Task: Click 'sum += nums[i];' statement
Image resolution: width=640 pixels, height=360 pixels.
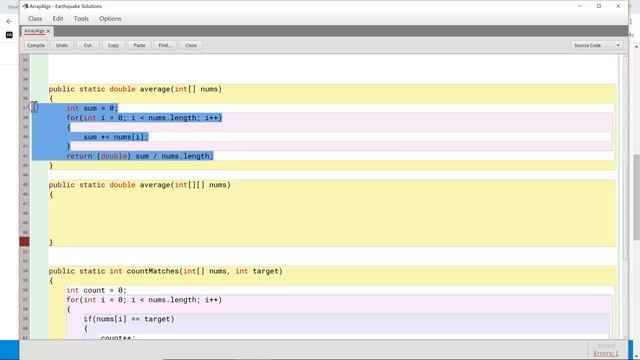Action: point(116,137)
